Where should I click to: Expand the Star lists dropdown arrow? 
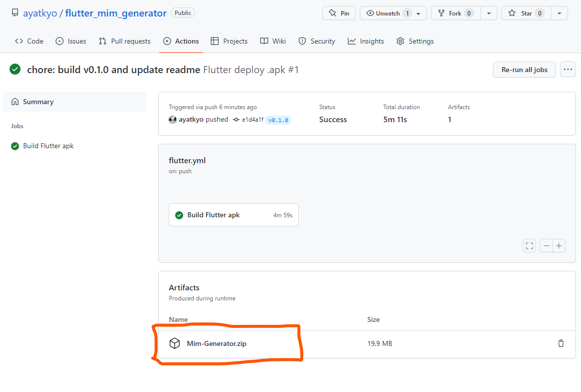point(559,14)
